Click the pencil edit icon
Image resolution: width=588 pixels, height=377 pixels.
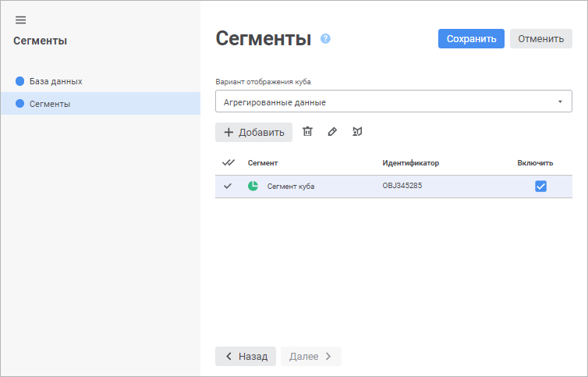coord(332,132)
